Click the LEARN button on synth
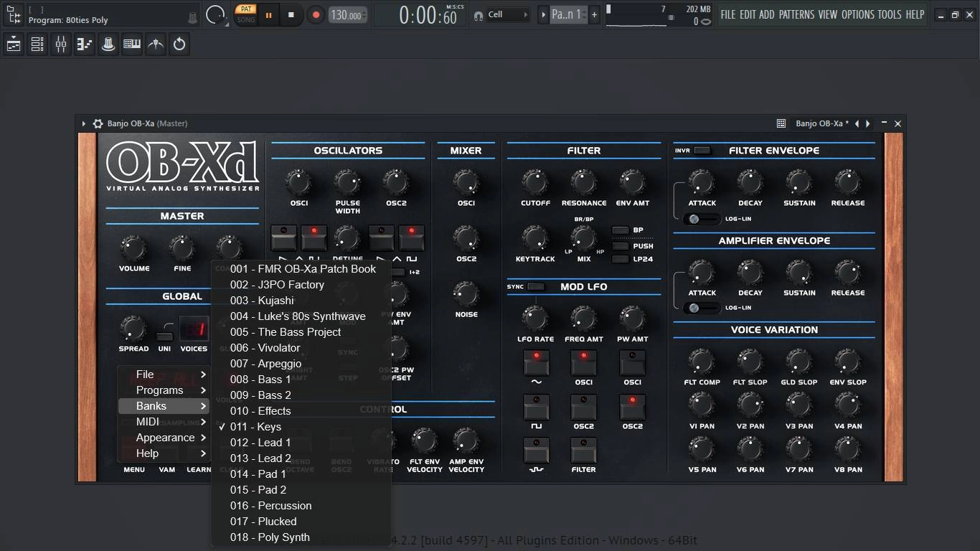The height and width of the screenshot is (551, 980). tap(199, 470)
